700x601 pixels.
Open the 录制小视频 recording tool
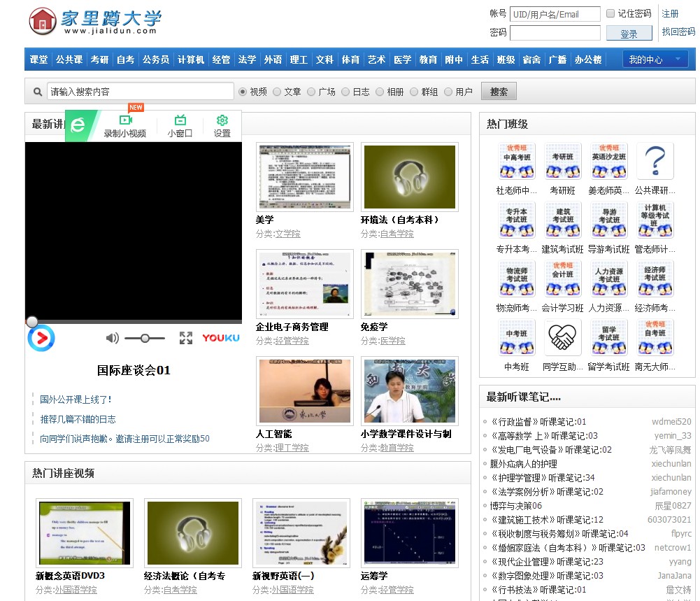point(126,126)
